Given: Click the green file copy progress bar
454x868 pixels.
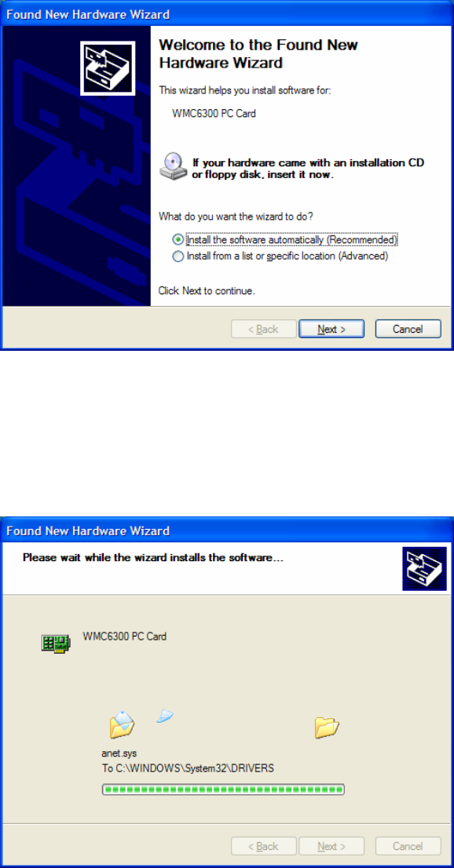Looking at the screenshot, I should click(x=223, y=789).
